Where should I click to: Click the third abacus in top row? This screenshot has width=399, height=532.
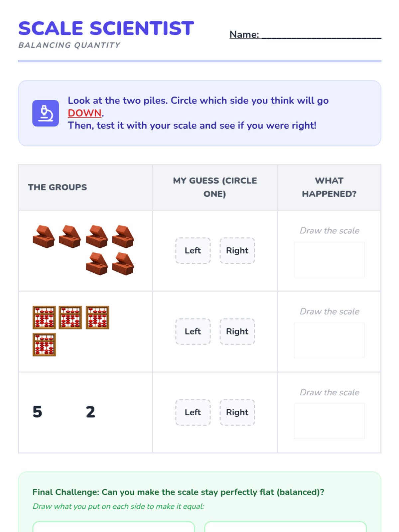pyautogui.click(x=97, y=318)
